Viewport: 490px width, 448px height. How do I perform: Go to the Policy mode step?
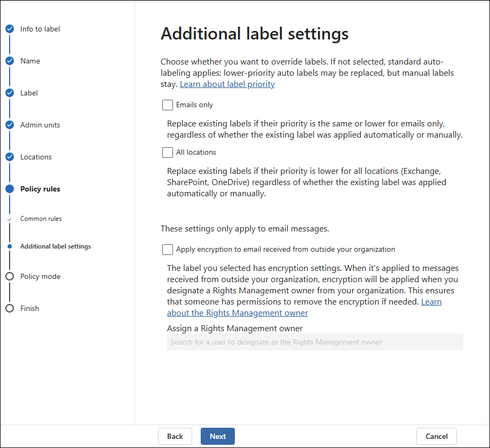(x=41, y=276)
